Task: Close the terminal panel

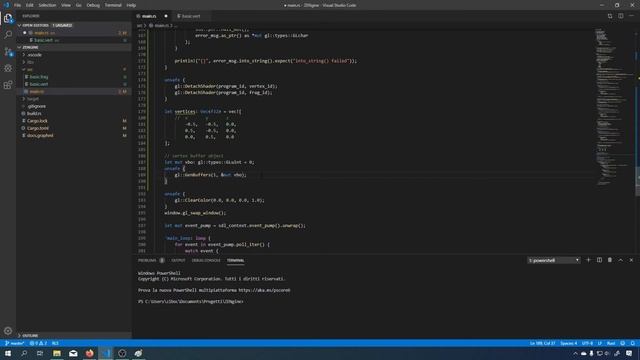Action: pyautogui.click(x=631, y=260)
